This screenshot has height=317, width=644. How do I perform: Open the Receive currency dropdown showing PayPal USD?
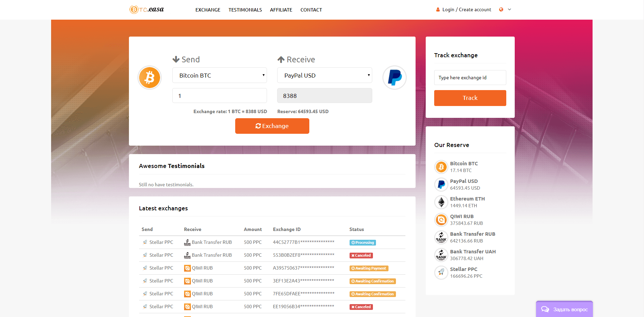(x=324, y=75)
